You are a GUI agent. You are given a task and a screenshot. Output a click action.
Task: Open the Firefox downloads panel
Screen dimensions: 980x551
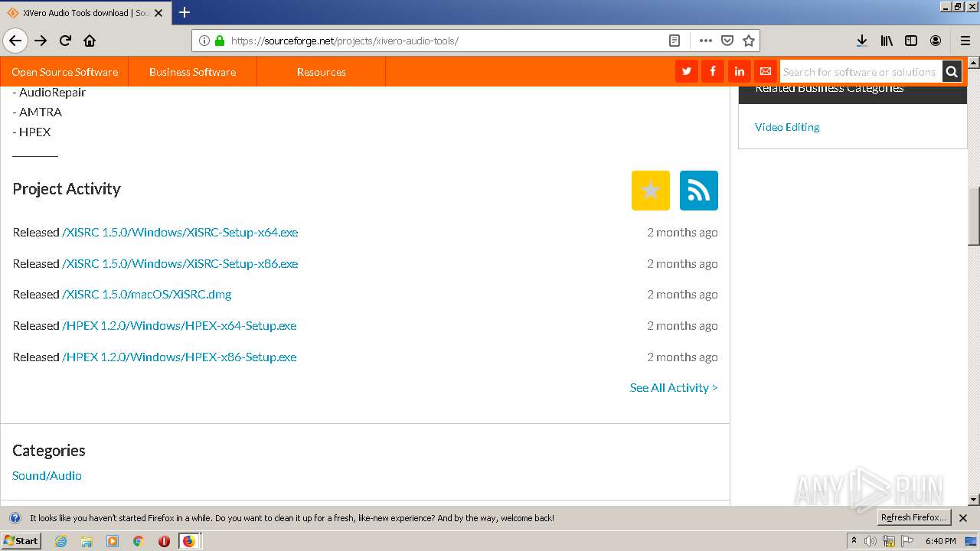tap(862, 41)
